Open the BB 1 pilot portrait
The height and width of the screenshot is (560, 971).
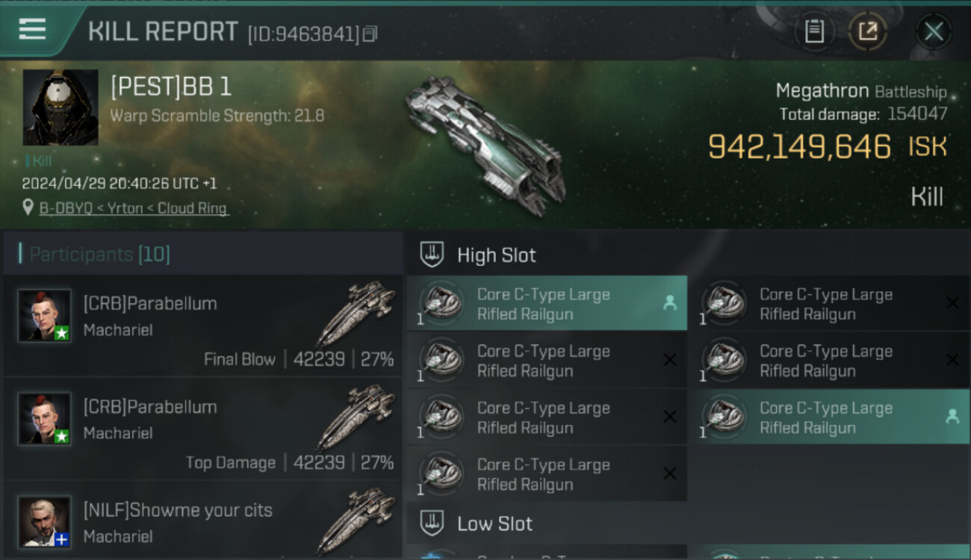61,108
